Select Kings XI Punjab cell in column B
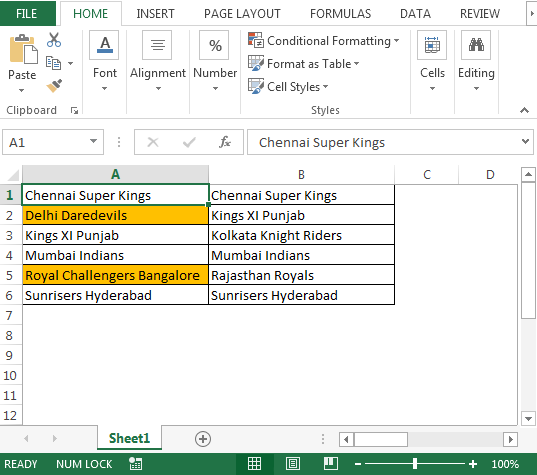The height and width of the screenshot is (475, 537). click(x=301, y=215)
